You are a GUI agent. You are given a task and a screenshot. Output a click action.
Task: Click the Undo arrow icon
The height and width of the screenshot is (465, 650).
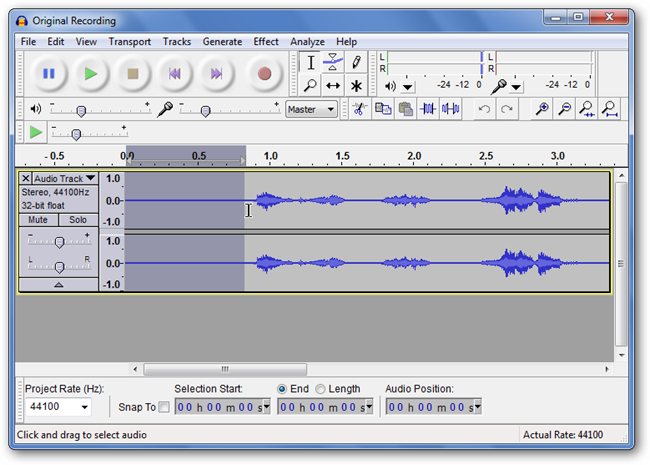[x=484, y=109]
